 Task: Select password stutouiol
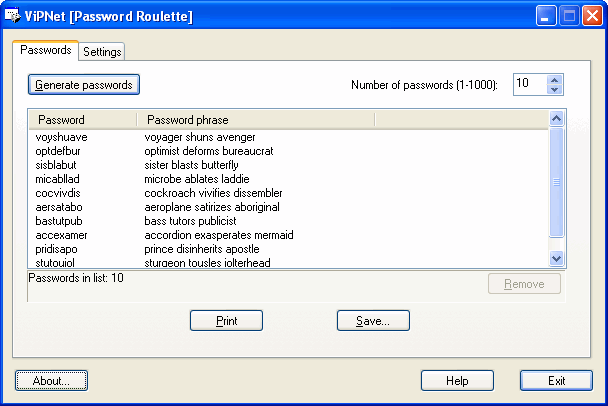[x=55, y=262]
